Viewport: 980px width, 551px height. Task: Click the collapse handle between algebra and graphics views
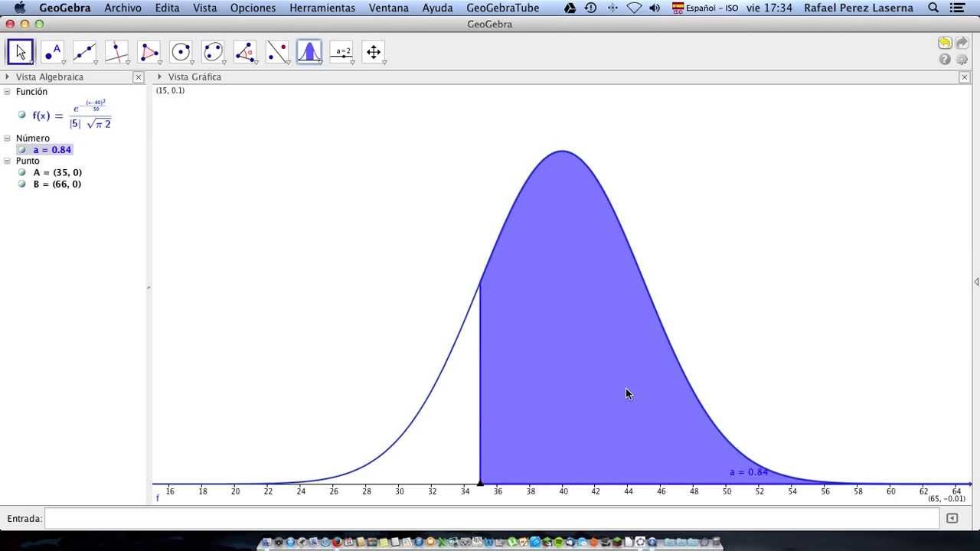[149, 288]
